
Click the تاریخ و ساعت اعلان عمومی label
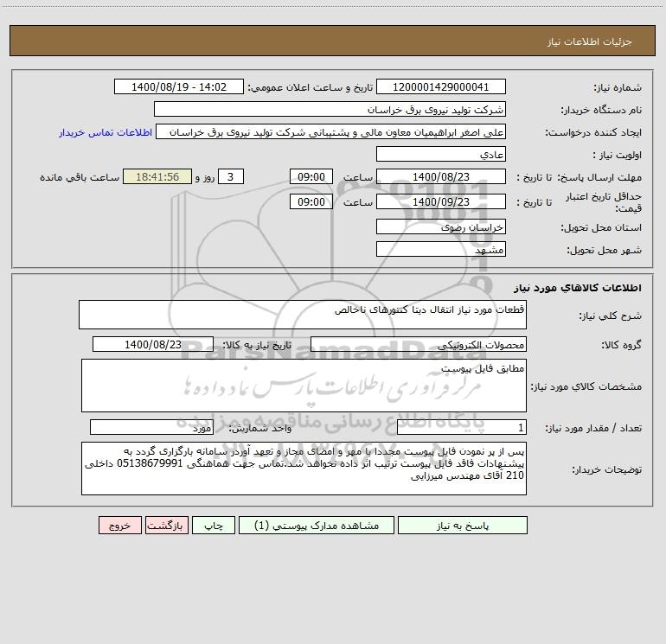310,87
